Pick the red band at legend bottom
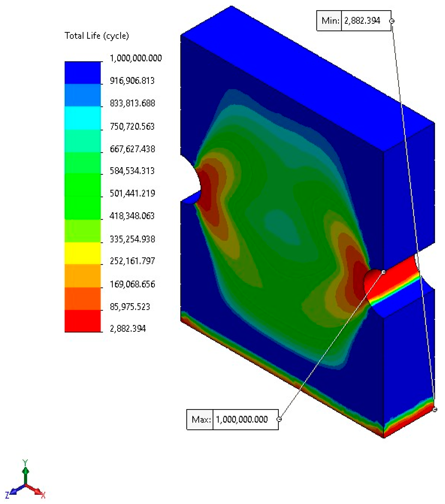445x504 pixels. point(83,321)
